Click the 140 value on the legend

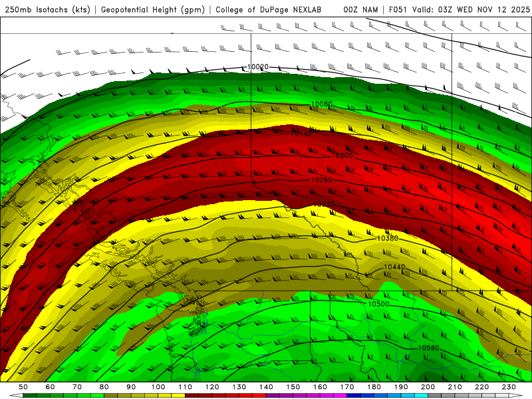[266, 387]
